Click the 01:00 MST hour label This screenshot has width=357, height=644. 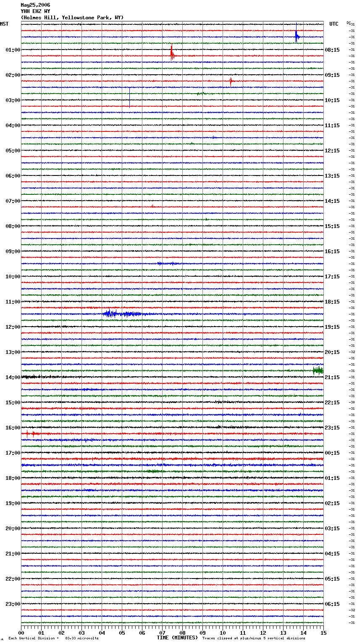pos(13,50)
